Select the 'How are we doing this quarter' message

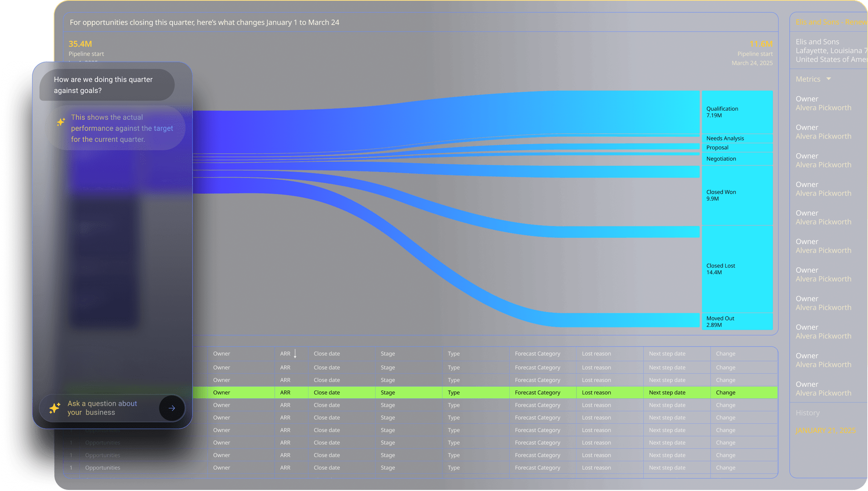pos(107,85)
